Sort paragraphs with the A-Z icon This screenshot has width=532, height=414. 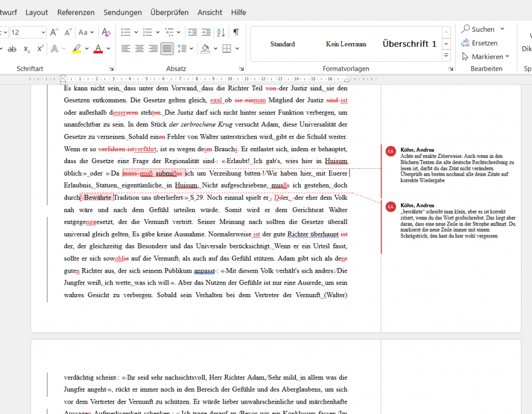click(221, 32)
